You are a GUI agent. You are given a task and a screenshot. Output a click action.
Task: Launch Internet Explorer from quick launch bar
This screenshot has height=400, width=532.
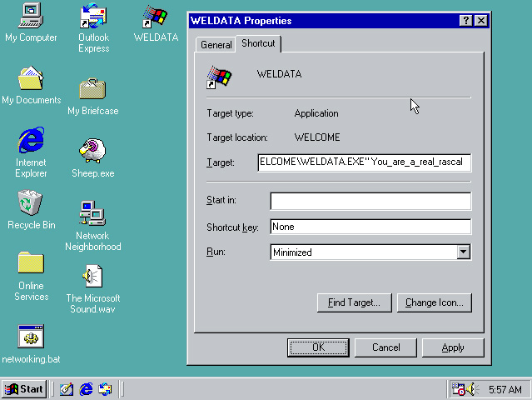(86, 389)
